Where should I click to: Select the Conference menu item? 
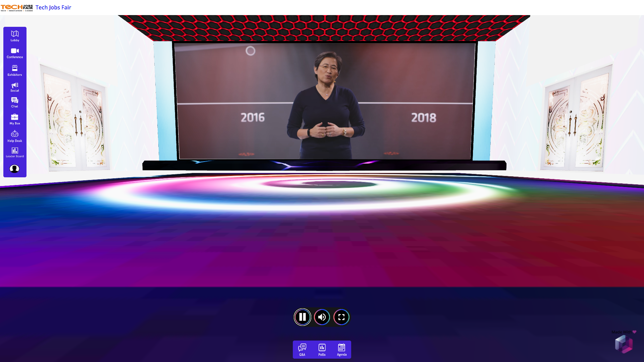pyautogui.click(x=15, y=53)
